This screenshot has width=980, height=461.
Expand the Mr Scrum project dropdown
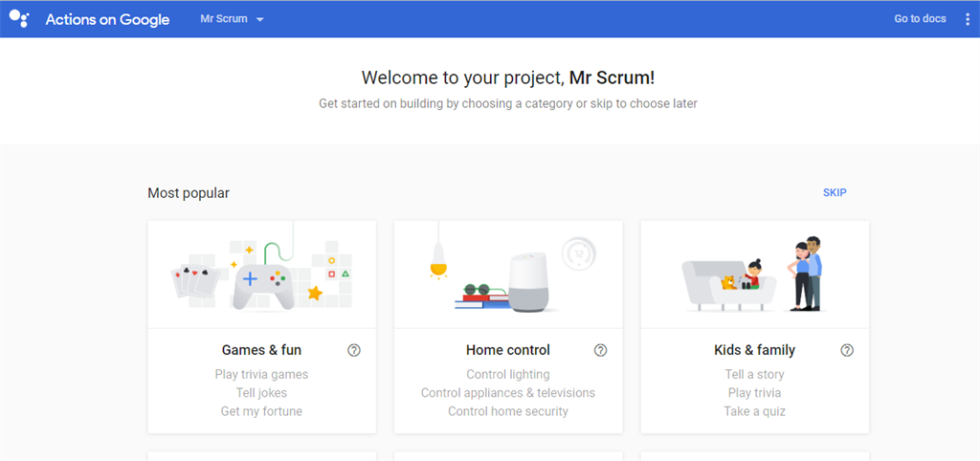click(232, 19)
